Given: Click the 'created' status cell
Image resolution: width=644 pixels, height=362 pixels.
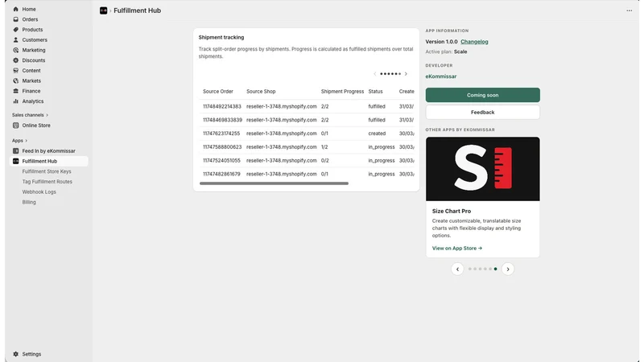Looking at the screenshot, I should point(377,134).
